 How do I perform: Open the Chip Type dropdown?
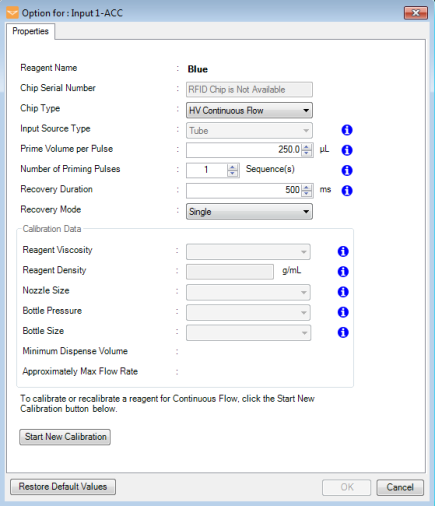point(249,110)
